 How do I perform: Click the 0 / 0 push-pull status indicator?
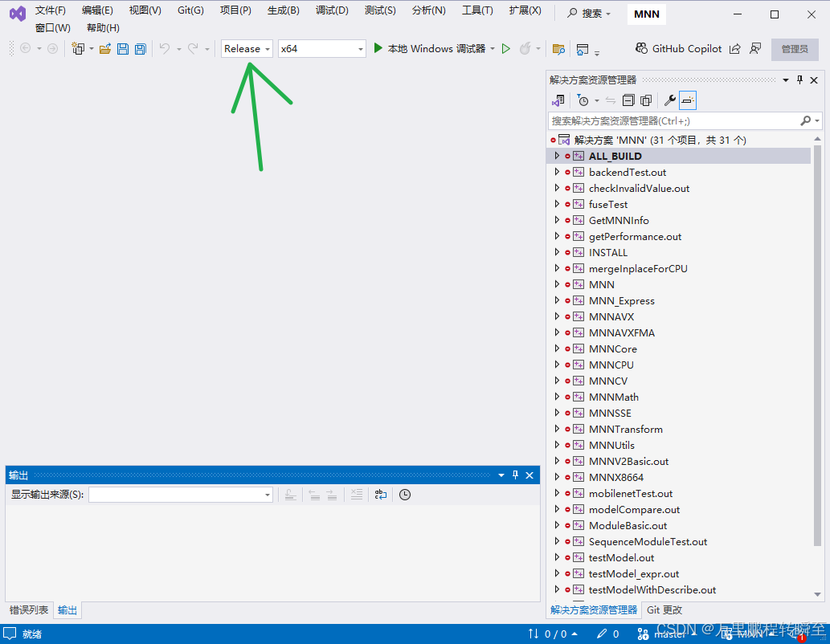tap(552, 634)
